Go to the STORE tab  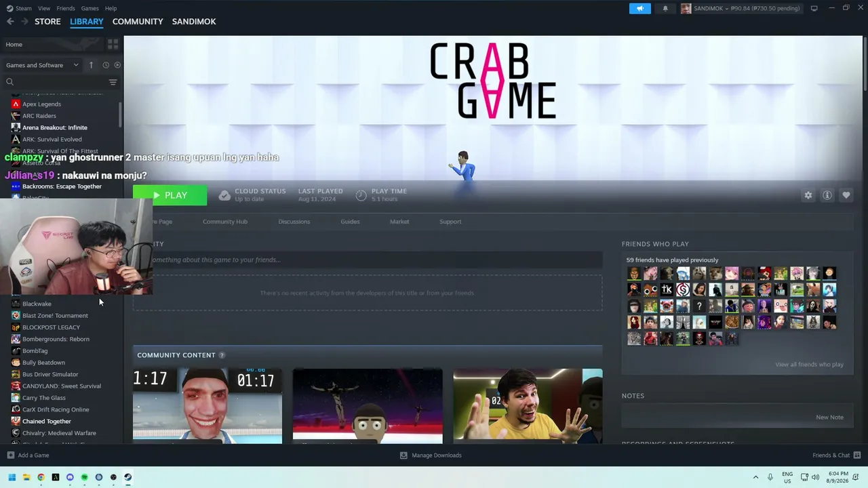(x=47, y=22)
